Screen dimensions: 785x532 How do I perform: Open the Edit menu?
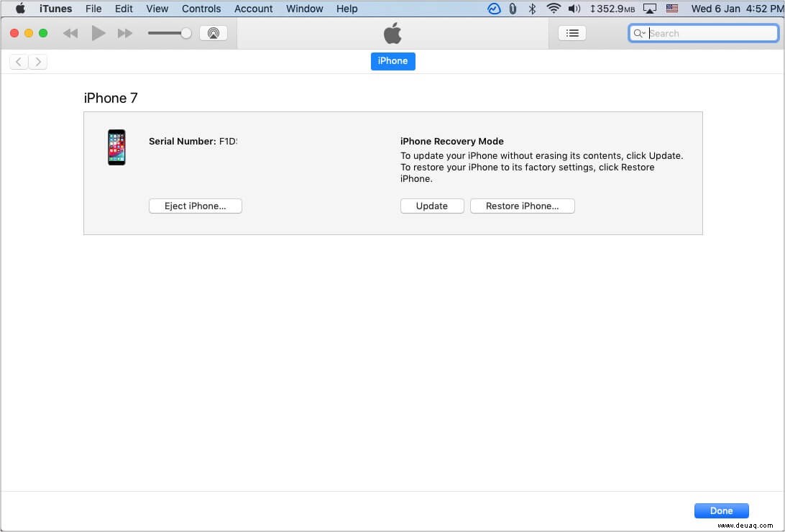coord(124,9)
